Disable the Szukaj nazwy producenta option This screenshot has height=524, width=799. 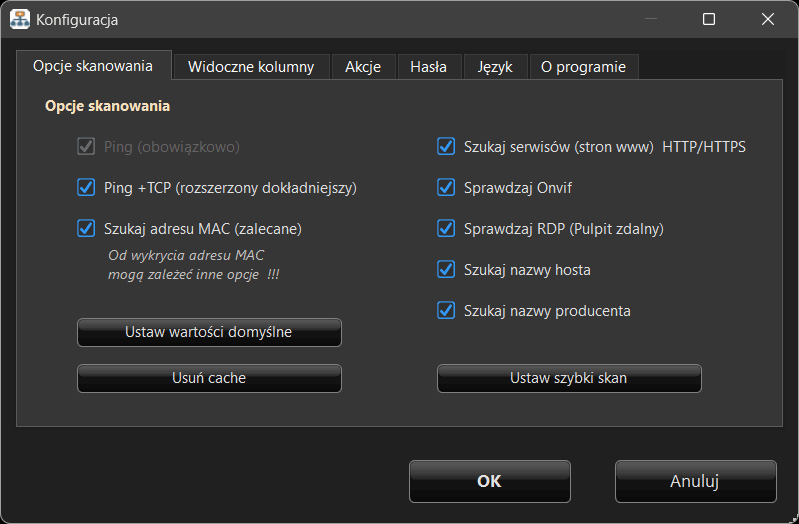[446, 310]
